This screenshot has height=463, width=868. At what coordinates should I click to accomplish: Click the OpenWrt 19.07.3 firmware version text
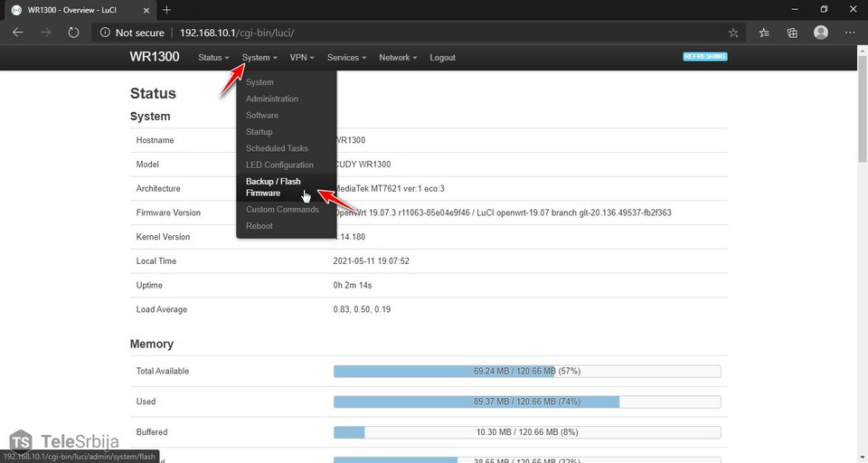click(504, 213)
